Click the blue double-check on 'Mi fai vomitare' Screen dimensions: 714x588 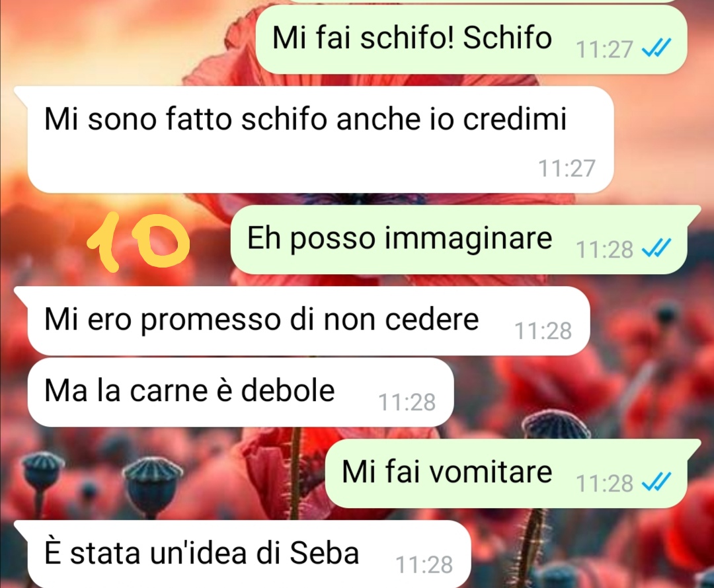tap(656, 482)
